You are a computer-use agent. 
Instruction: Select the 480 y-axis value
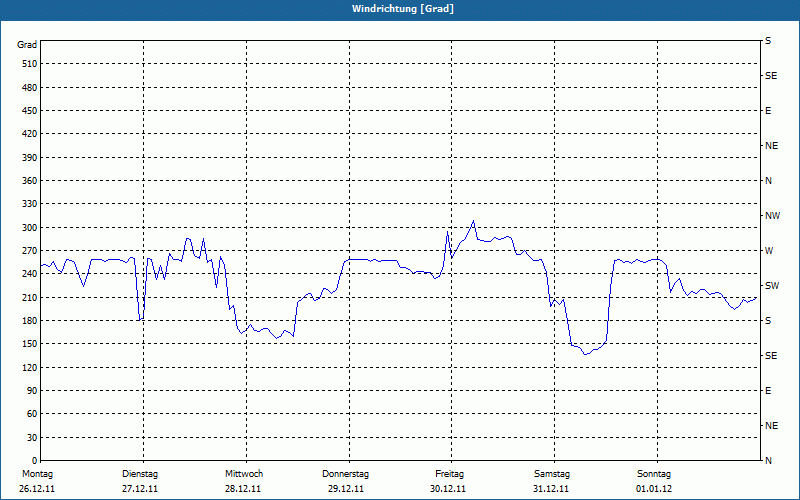(30, 88)
